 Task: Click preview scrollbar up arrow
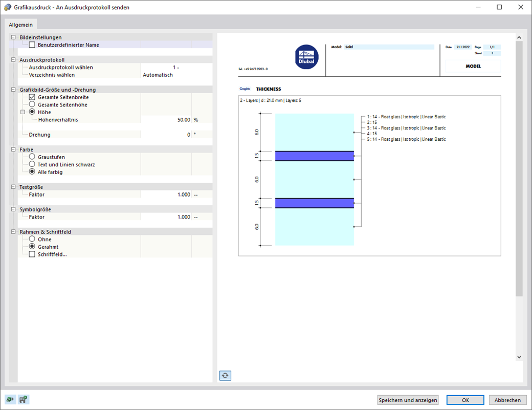[519, 37]
